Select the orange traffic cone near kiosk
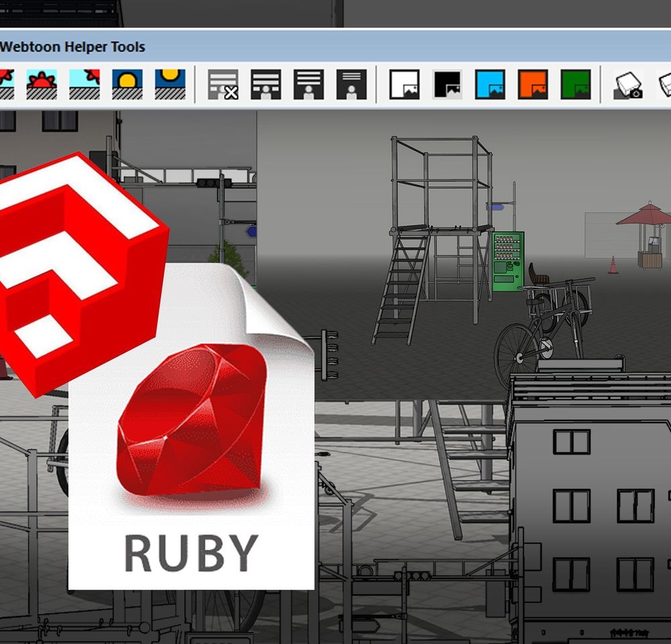The height and width of the screenshot is (644, 671). (x=613, y=266)
